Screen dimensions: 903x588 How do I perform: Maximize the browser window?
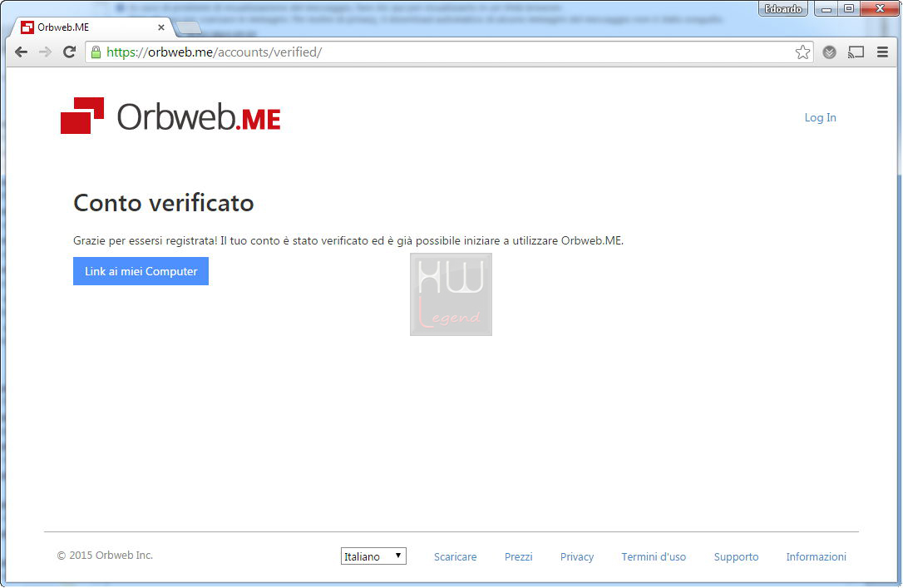[849, 8]
